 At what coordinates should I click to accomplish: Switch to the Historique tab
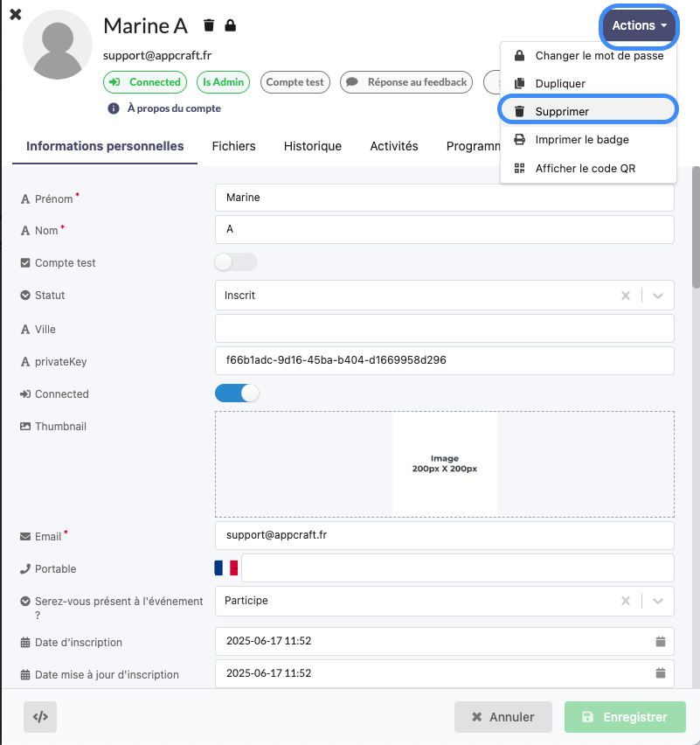click(312, 146)
